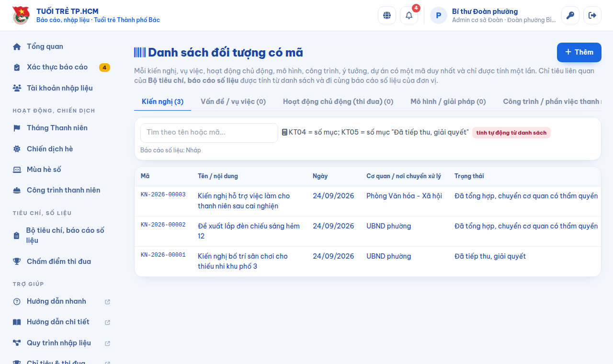Open external link icon beside Quy trình nhập liệu
613x364 pixels.
(x=107, y=343)
